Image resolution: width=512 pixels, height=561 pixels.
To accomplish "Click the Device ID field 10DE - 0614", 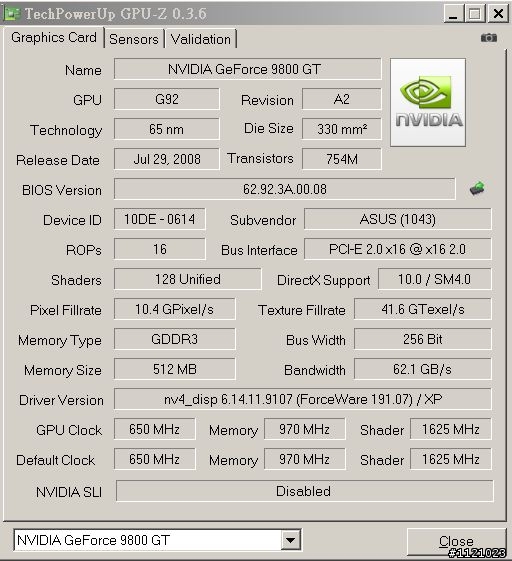I will tap(160, 219).
